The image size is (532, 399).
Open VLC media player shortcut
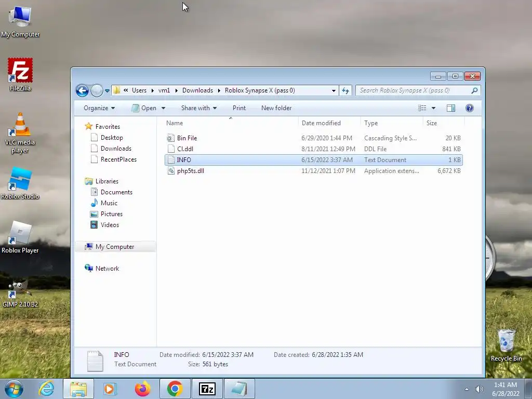pyautogui.click(x=20, y=133)
